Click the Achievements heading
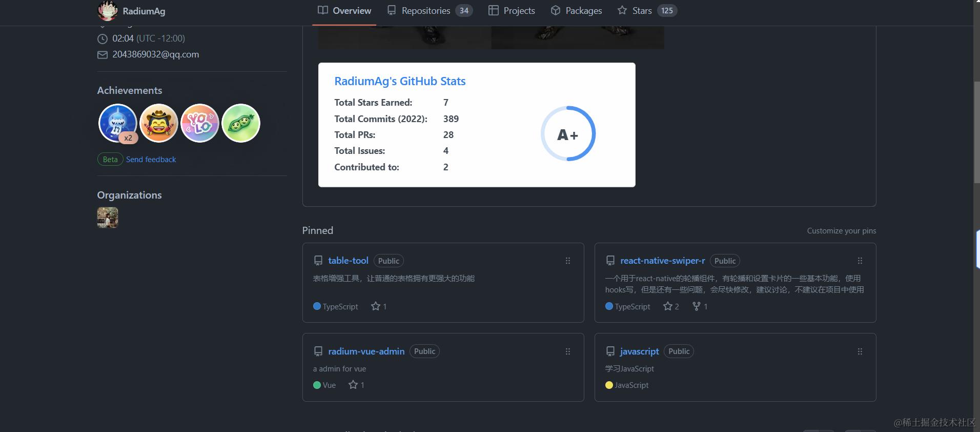The height and width of the screenshot is (432, 980). pos(130,90)
